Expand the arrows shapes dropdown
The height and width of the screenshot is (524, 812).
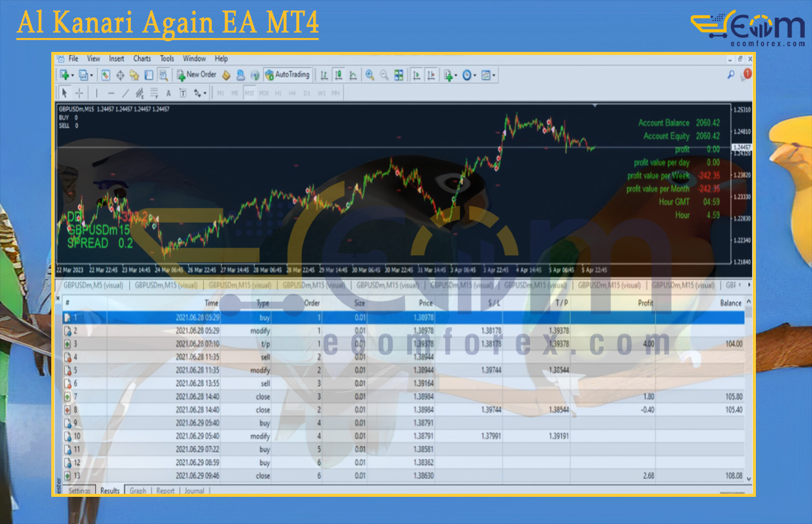tap(205, 94)
